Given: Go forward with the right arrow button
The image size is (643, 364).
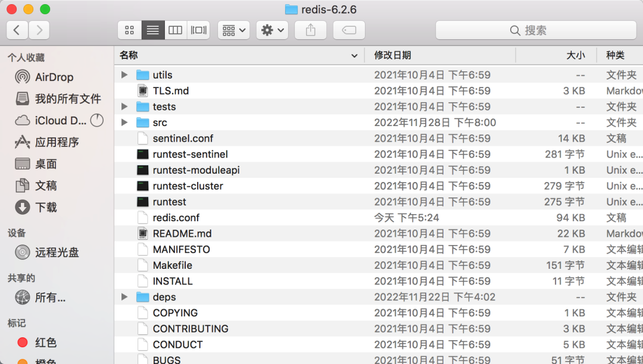Looking at the screenshot, I should 39,30.
